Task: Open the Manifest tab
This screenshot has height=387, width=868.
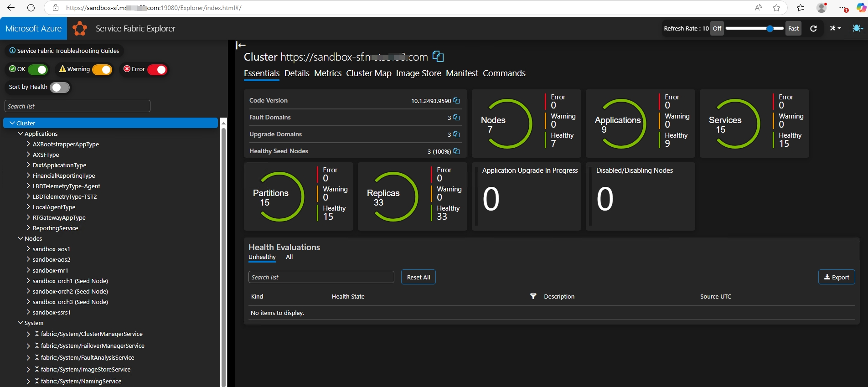Action: coord(462,73)
